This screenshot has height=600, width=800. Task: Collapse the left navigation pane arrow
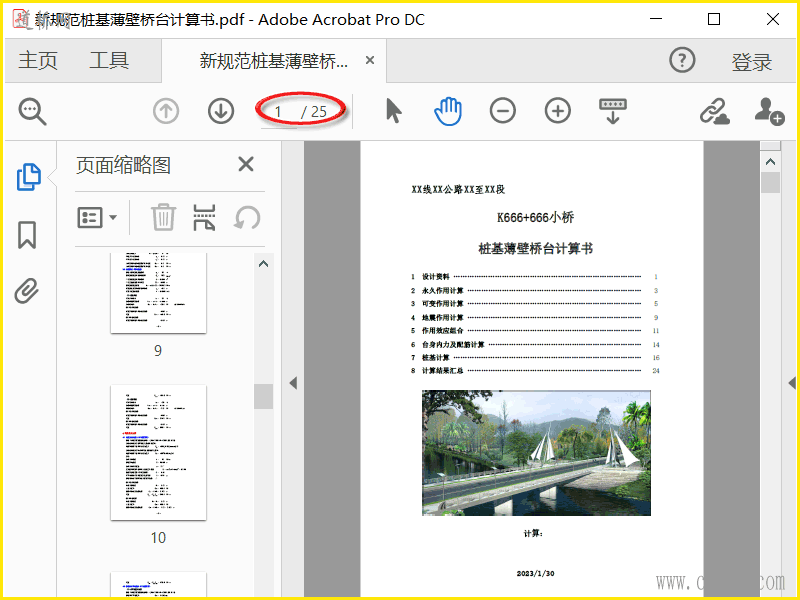point(293,383)
